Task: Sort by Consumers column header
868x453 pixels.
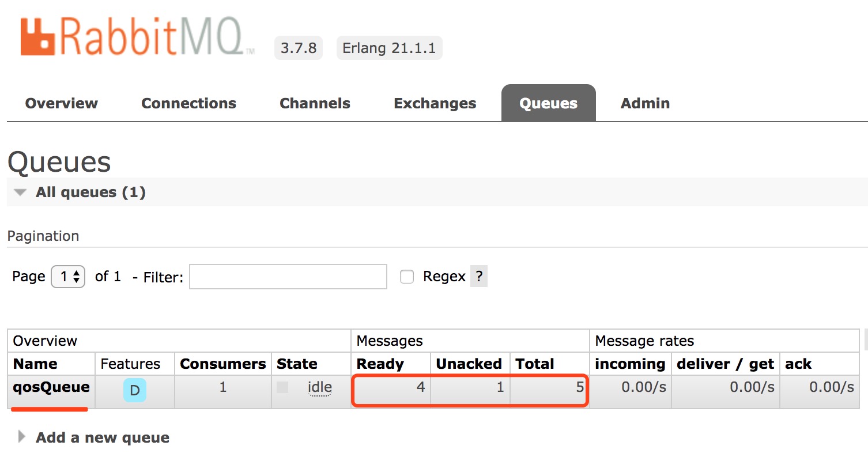Action: pos(222,364)
